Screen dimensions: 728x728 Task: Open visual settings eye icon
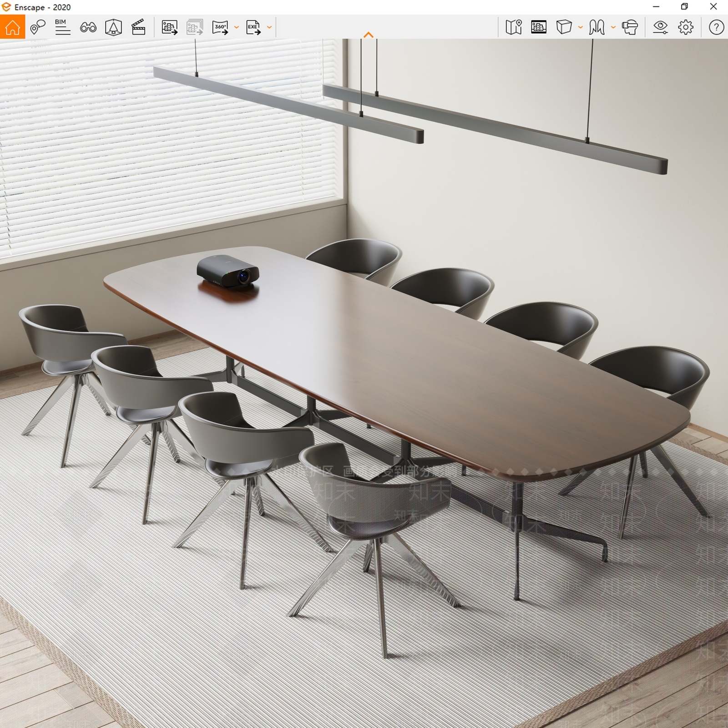(x=660, y=27)
